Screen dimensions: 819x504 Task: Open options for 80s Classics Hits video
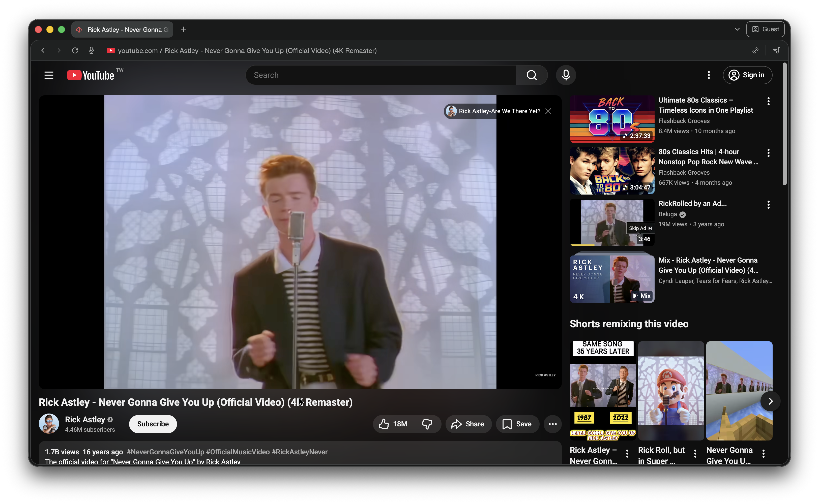768,153
